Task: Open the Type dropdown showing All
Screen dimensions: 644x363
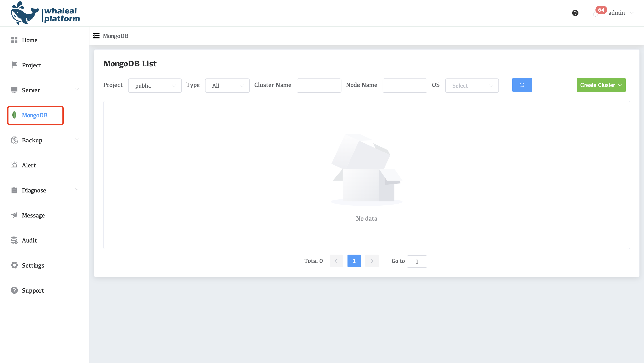Action: click(x=227, y=85)
